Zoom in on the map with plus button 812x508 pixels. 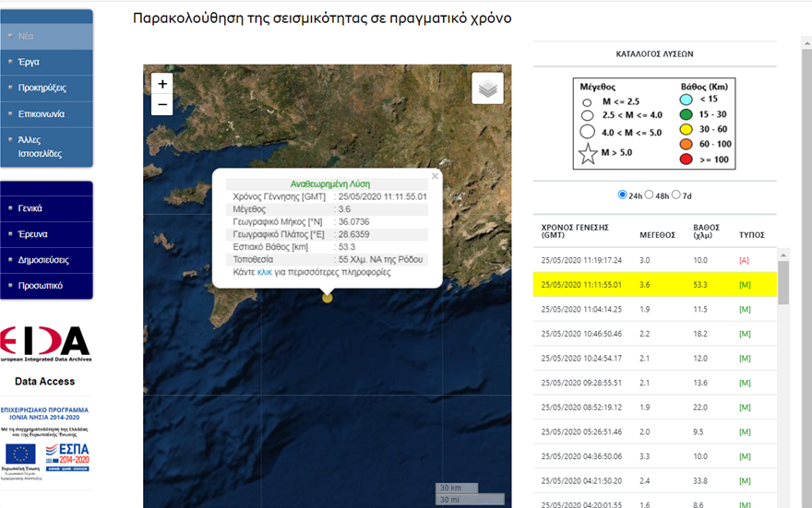click(162, 84)
